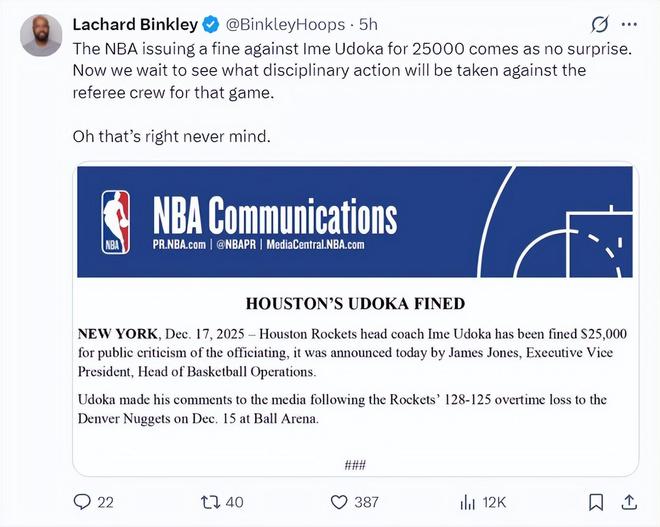Screen dimensions: 660x527
Task: Click the Grok icon on the post
Action: pyautogui.click(x=601, y=23)
